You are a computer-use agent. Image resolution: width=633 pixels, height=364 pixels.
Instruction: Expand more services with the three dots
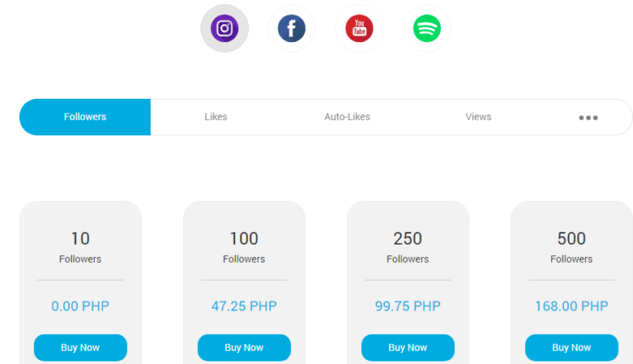588,118
